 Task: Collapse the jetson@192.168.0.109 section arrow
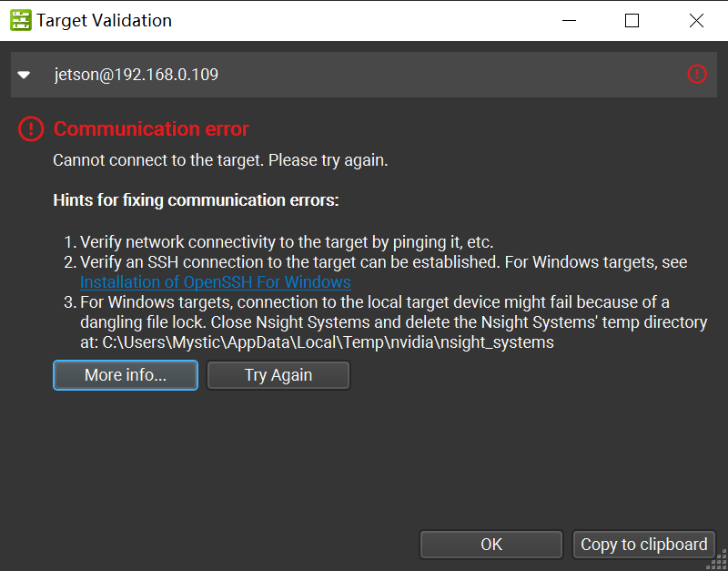[24, 75]
